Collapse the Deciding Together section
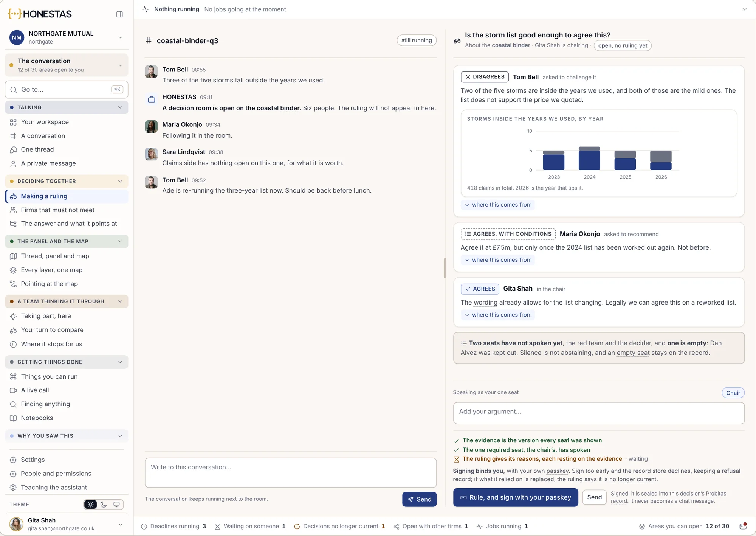Viewport: 756px width, 536px height. click(x=67, y=181)
